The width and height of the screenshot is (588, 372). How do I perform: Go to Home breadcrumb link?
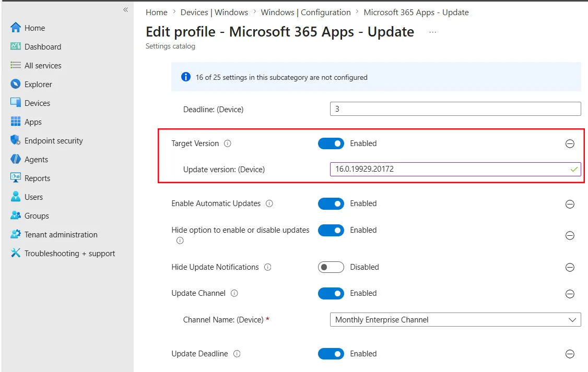point(156,13)
